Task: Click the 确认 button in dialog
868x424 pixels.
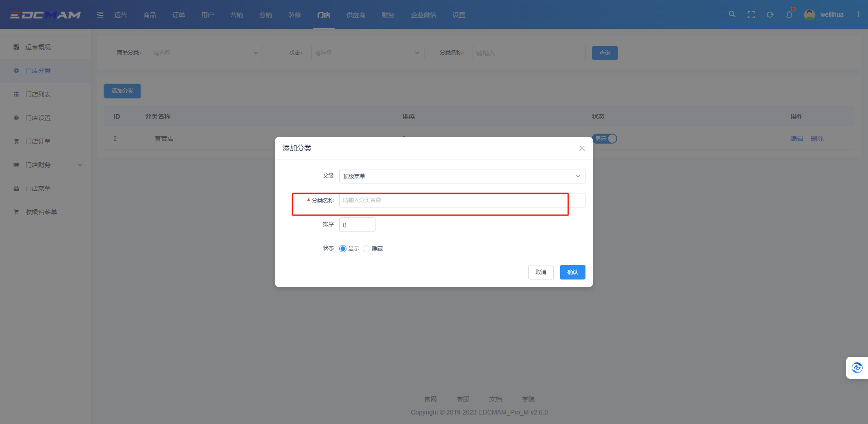Action: [572, 272]
